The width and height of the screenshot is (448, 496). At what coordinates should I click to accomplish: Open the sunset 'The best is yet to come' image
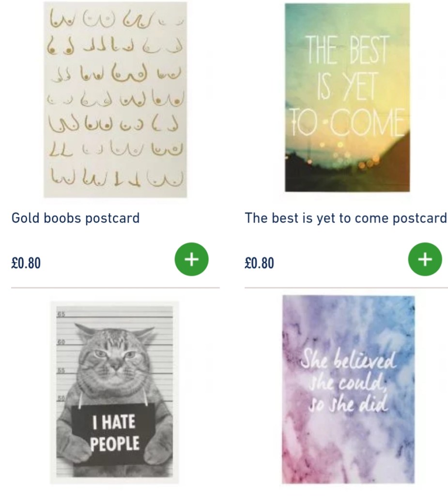347,97
